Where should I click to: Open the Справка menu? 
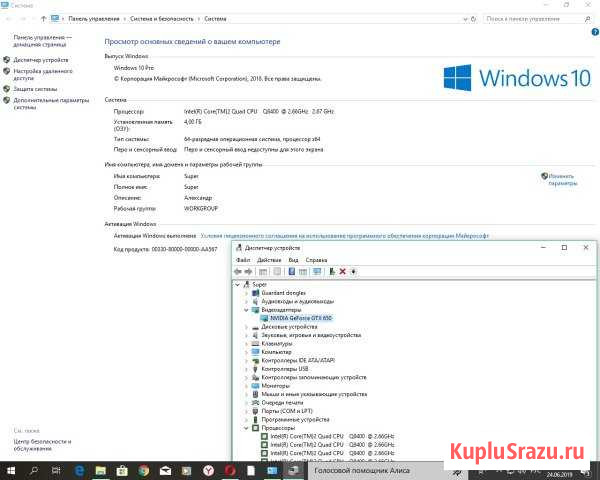316,259
